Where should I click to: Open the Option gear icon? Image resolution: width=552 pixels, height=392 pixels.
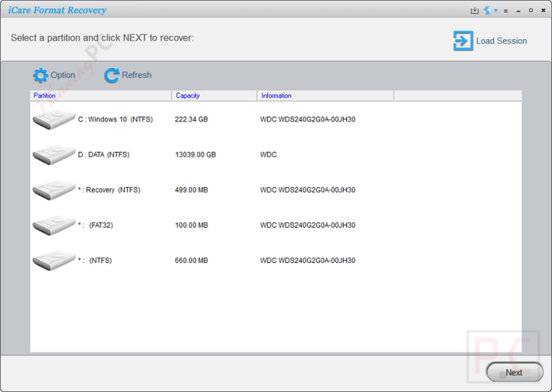click(40, 75)
